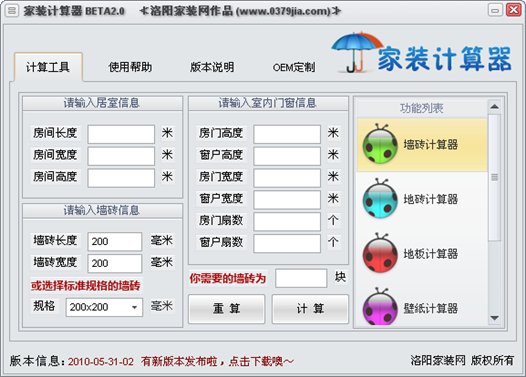
Task: Click the 地板计算器 list label
Action: (x=430, y=254)
